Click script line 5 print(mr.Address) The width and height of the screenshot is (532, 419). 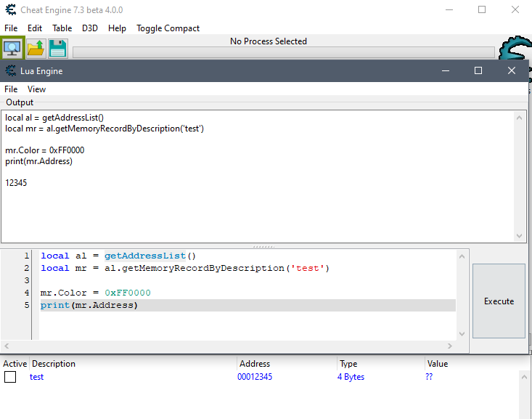[89, 305]
